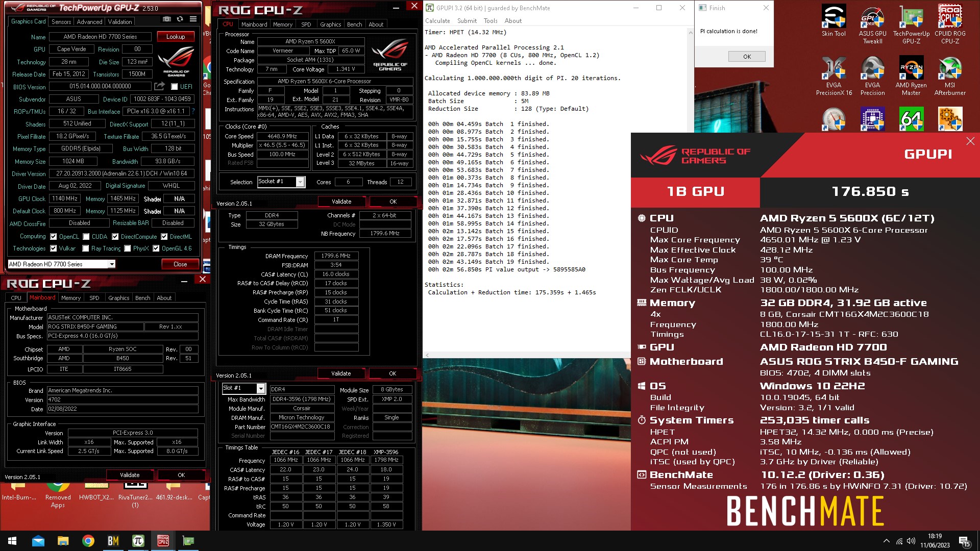This screenshot has width=980, height=551.
Task: Open Graphics tab in bottom-left CPU-Z window
Action: [118, 298]
